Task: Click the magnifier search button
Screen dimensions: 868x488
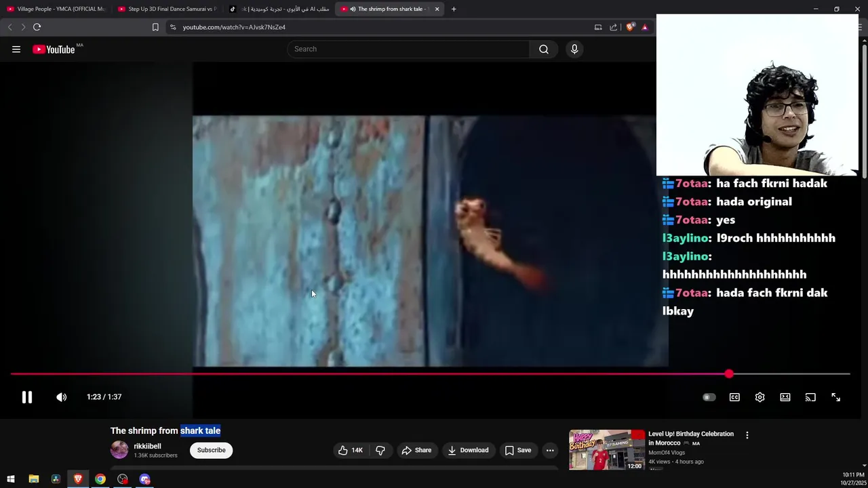Action: pyautogui.click(x=544, y=49)
